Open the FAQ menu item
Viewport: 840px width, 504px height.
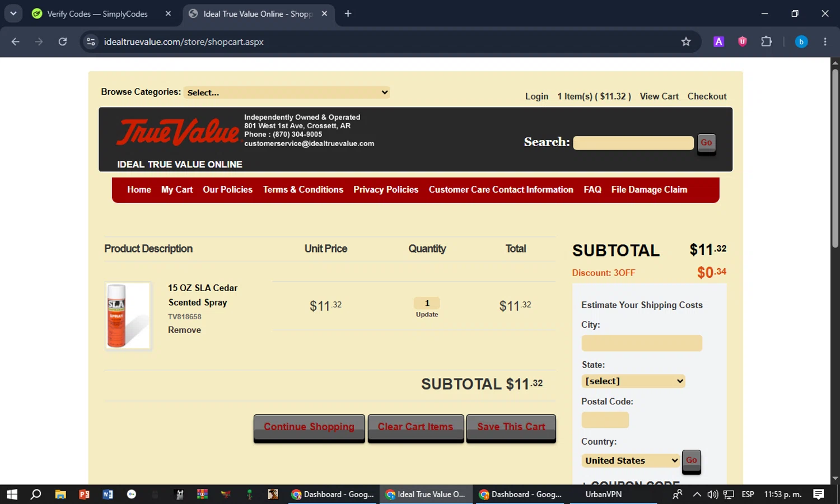(x=592, y=190)
